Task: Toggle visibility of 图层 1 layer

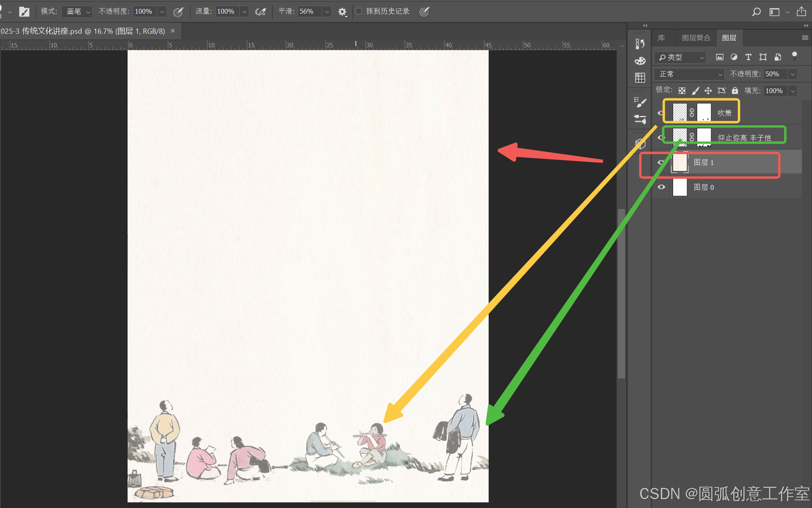Action: click(661, 163)
